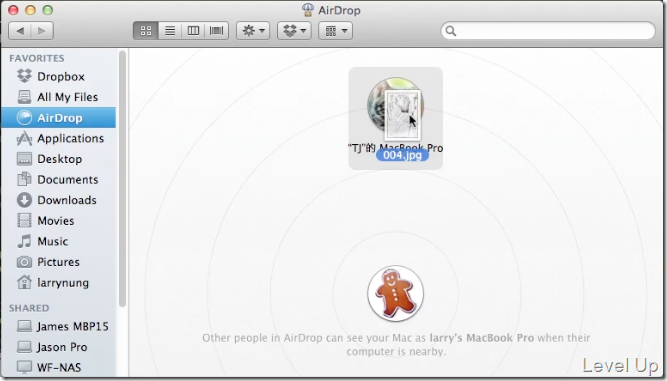Open Downloads label in sidebar
Viewport: 667px width, 381px height.
tap(67, 200)
